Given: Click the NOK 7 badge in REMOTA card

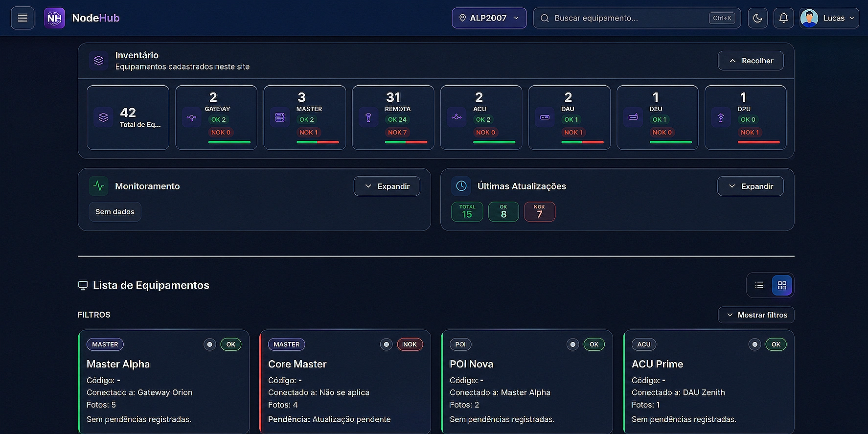Looking at the screenshot, I should [x=397, y=132].
